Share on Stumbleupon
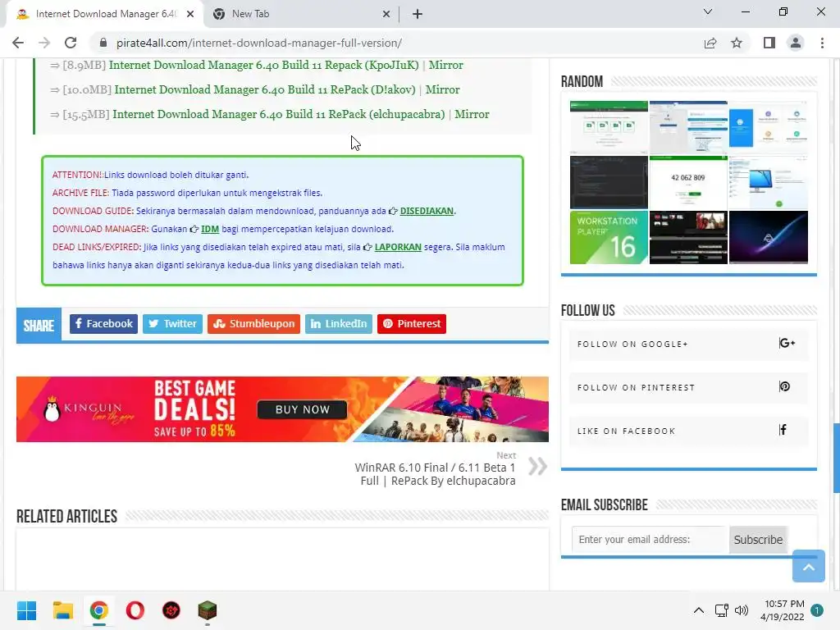Image resolution: width=840 pixels, height=630 pixels. 254,323
